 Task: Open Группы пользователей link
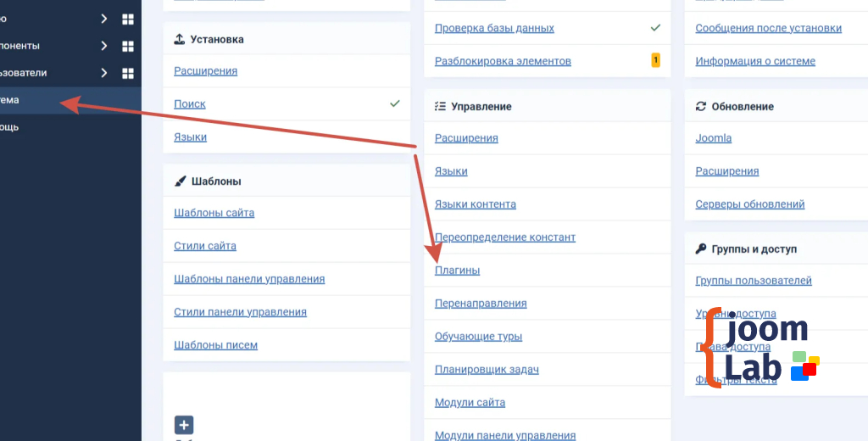pyautogui.click(x=753, y=281)
